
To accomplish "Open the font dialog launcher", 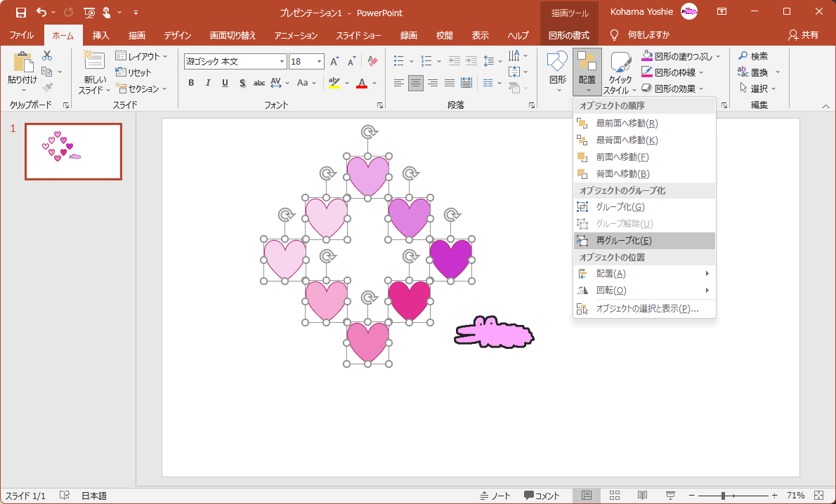I will 379,105.
